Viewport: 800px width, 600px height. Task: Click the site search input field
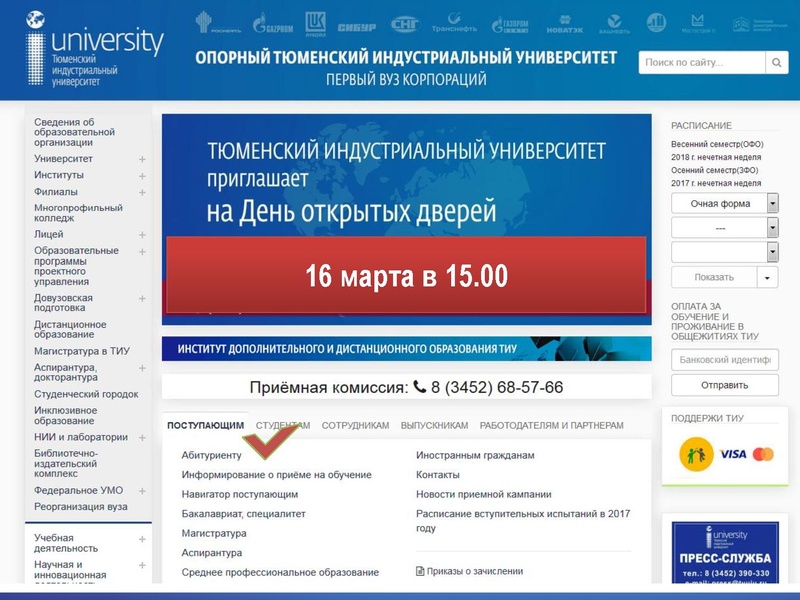point(702,62)
